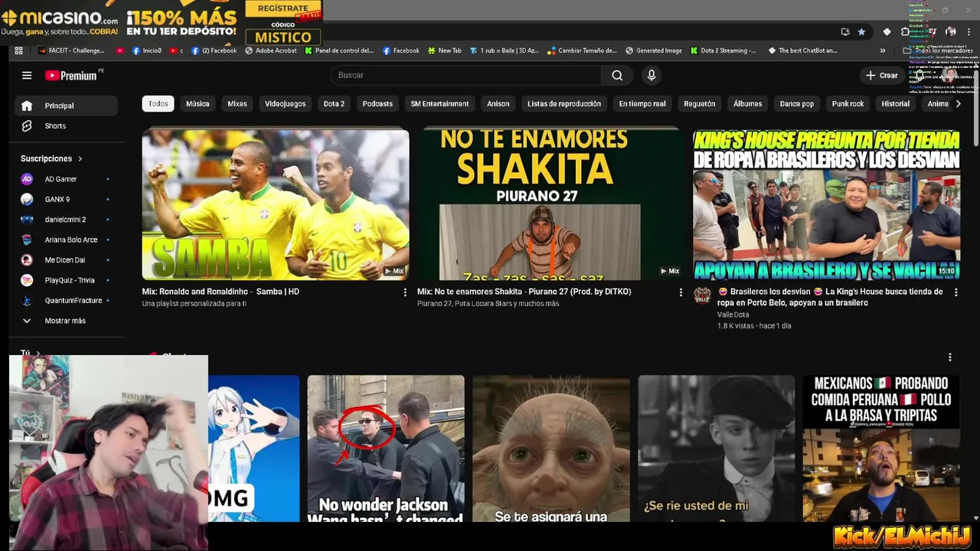The width and height of the screenshot is (980, 551).
Task: Open King's House Brasileros video thumbnail
Action: pyautogui.click(x=826, y=204)
